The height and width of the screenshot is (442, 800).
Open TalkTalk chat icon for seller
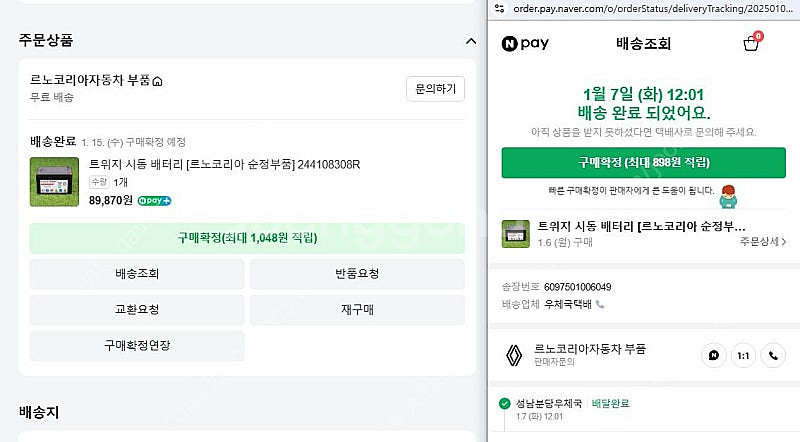(714, 356)
